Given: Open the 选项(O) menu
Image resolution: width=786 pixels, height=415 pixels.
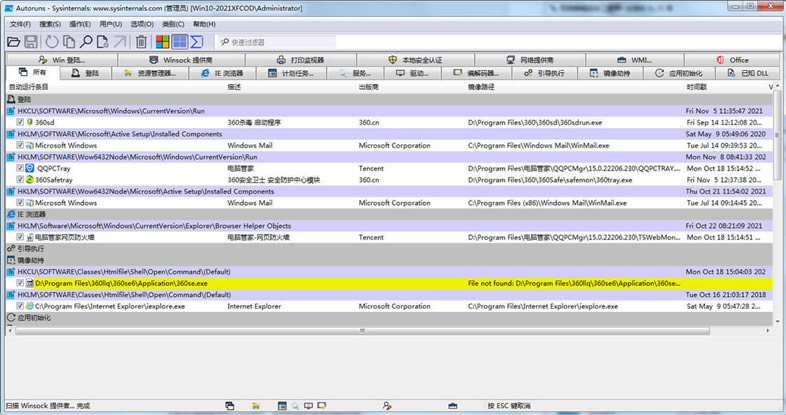Looking at the screenshot, I should pyautogui.click(x=142, y=24).
